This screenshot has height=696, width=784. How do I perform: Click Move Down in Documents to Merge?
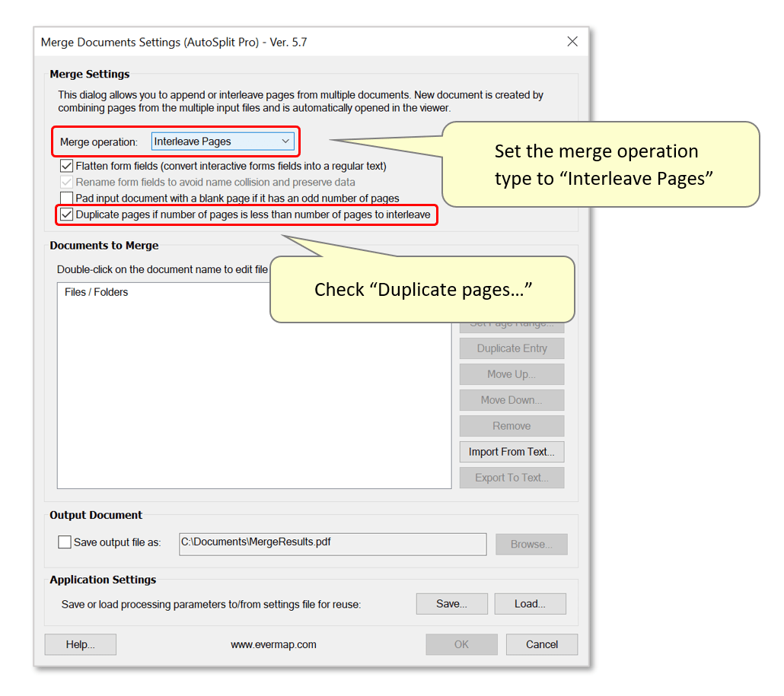pyautogui.click(x=511, y=399)
